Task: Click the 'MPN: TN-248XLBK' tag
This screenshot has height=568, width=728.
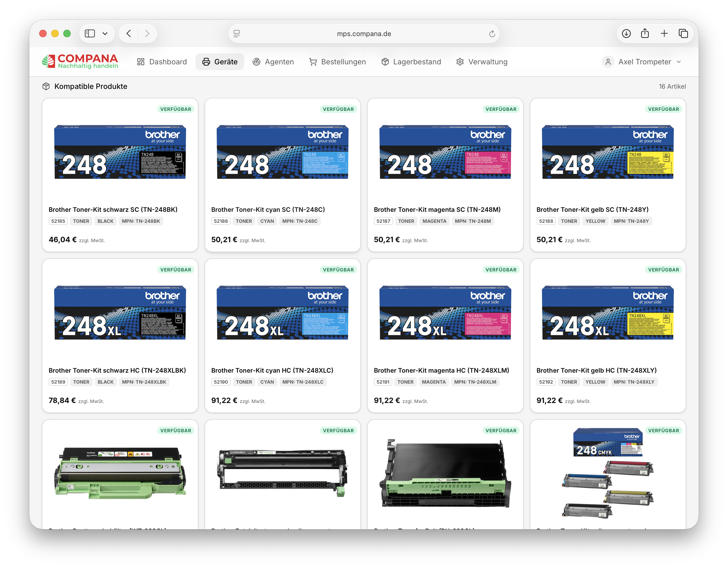Action: [144, 382]
